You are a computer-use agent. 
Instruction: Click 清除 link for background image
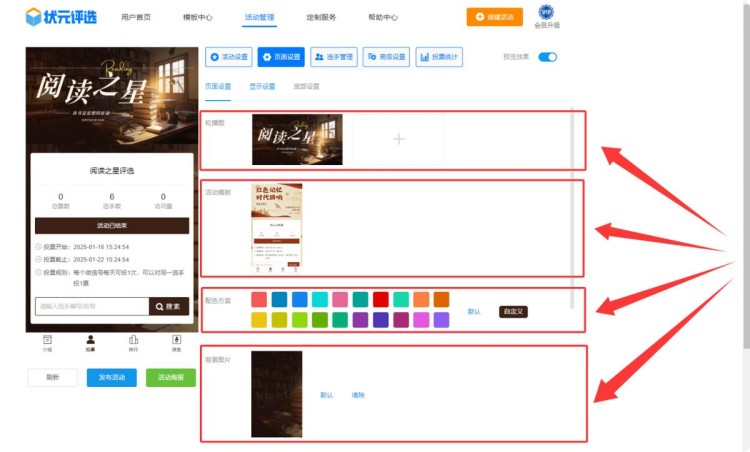(x=357, y=395)
